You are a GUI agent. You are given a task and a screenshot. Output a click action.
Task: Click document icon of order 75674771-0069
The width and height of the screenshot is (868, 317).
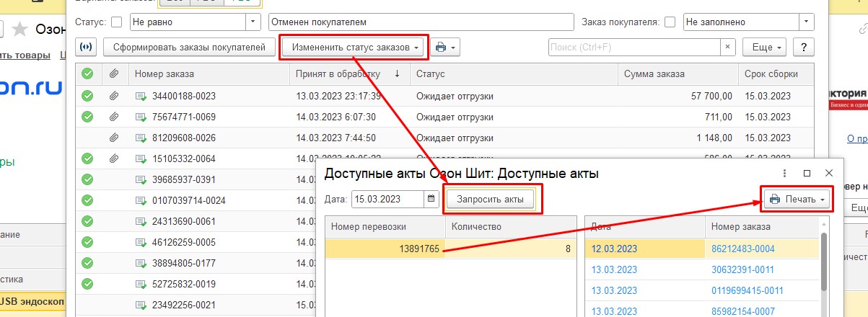pos(141,117)
